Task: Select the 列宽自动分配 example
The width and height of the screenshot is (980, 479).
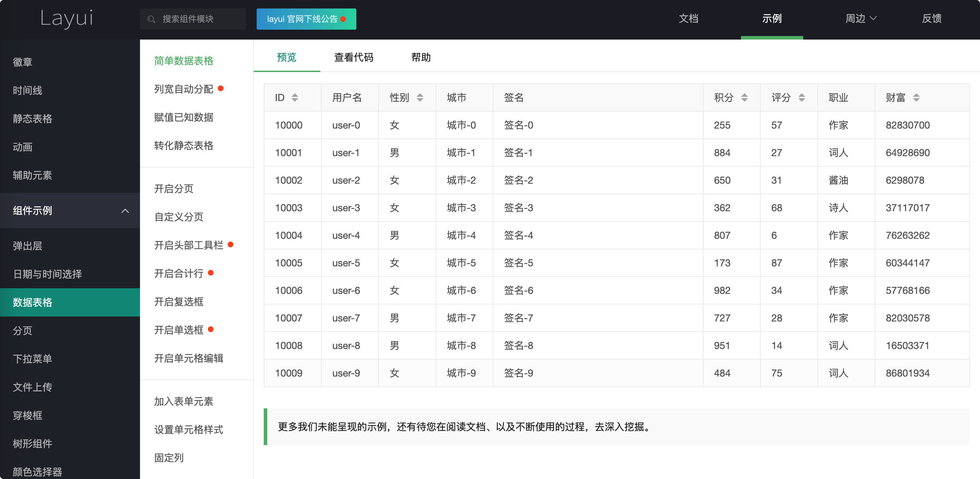Action: coord(184,89)
